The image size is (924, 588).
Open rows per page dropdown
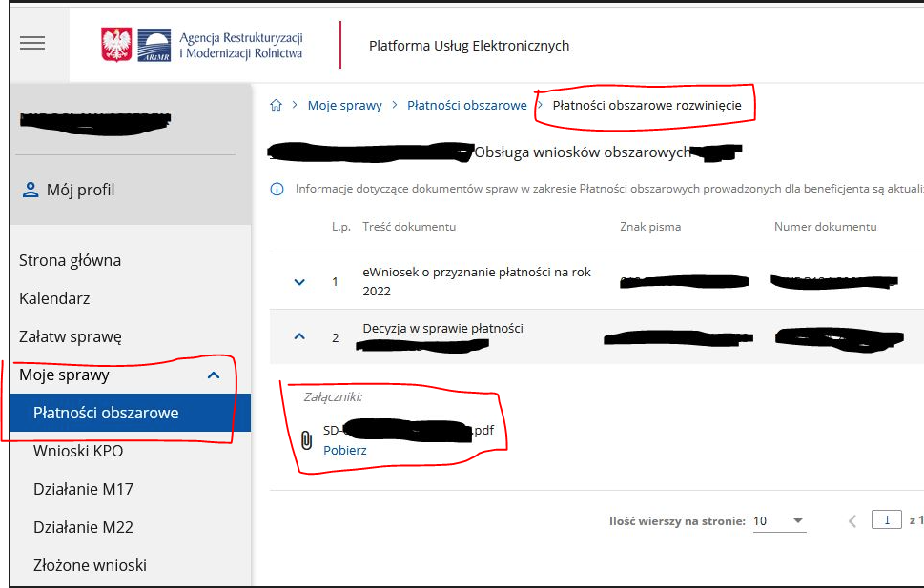798,521
